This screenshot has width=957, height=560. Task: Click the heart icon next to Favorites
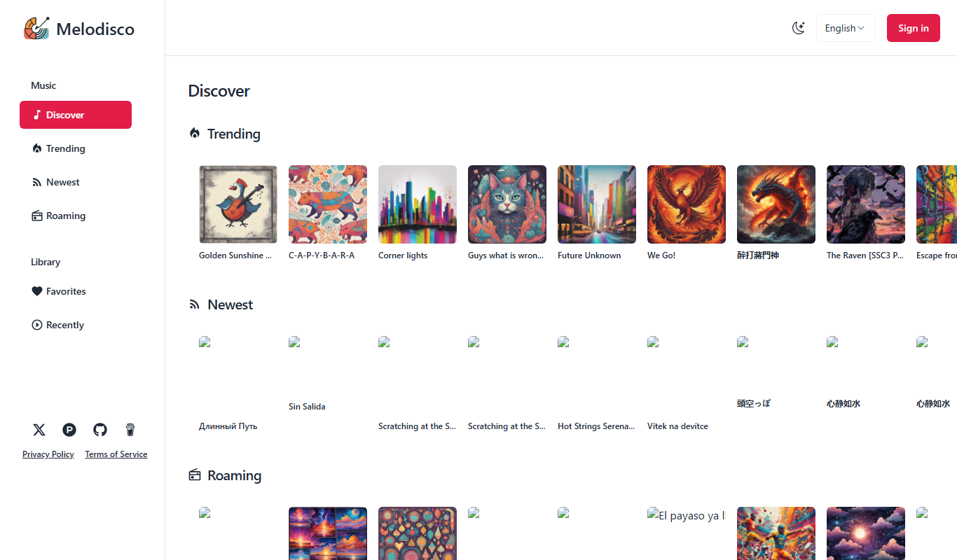pyautogui.click(x=37, y=291)
